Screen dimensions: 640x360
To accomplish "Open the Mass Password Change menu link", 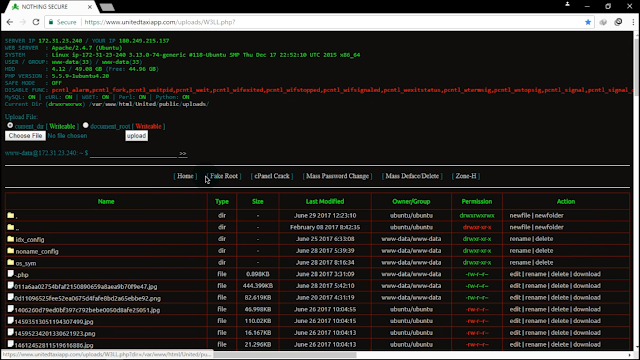I will [x=338, y=176].
